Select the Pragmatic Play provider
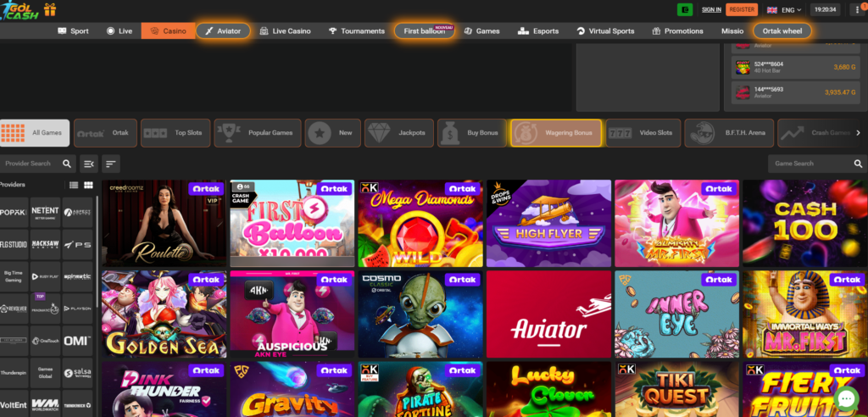 point(46,309)
